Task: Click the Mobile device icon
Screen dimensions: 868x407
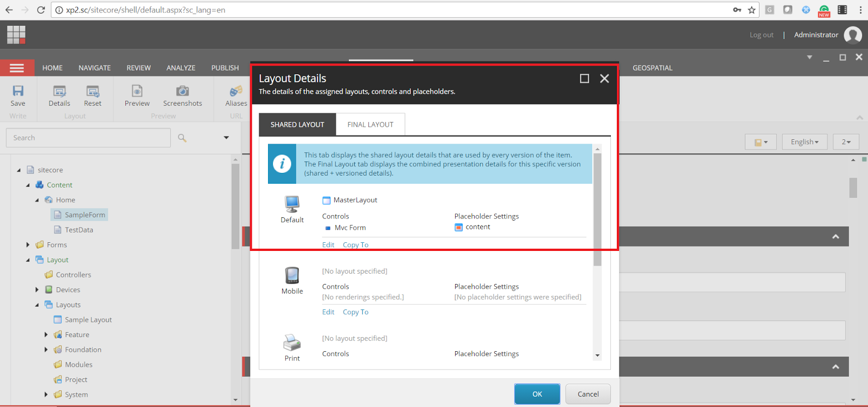Action: tap(292, 275)
